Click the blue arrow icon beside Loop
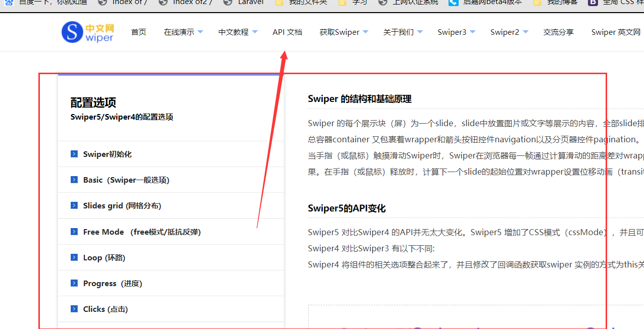Viewport: 644px width, 329px height. click(74, 257)
